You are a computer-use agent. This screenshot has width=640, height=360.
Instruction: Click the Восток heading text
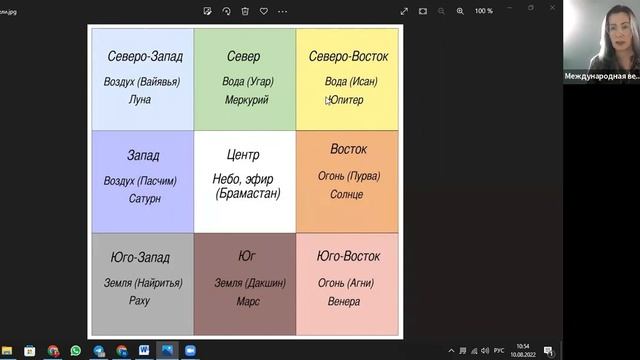tap(348, 149)
